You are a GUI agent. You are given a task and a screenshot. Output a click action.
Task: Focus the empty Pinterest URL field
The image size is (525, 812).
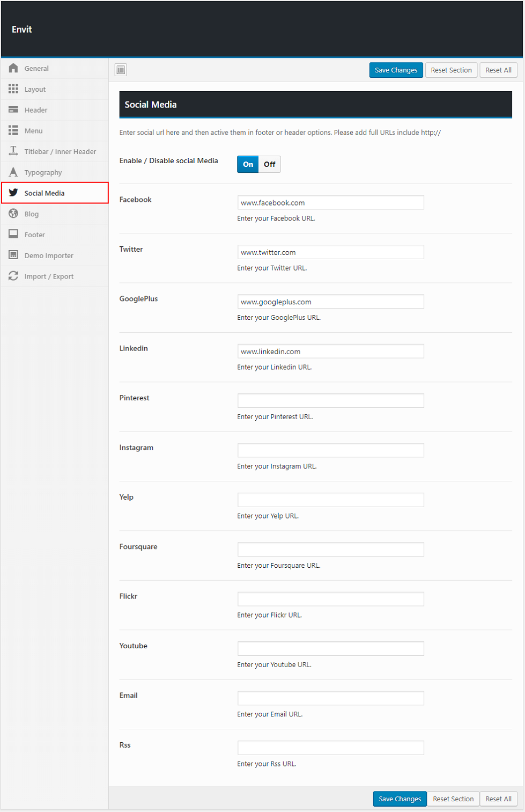(330, 401)
